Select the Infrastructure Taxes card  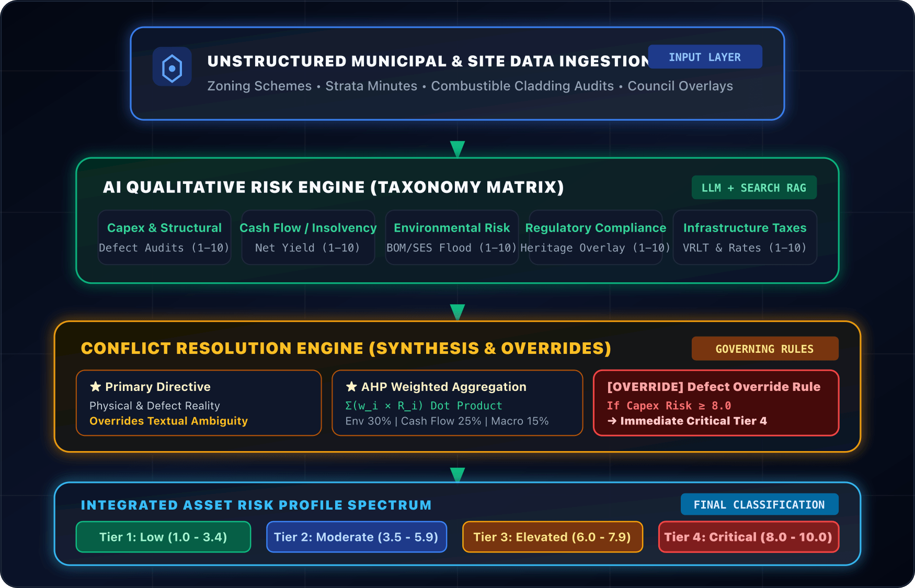tap(745, 237)
